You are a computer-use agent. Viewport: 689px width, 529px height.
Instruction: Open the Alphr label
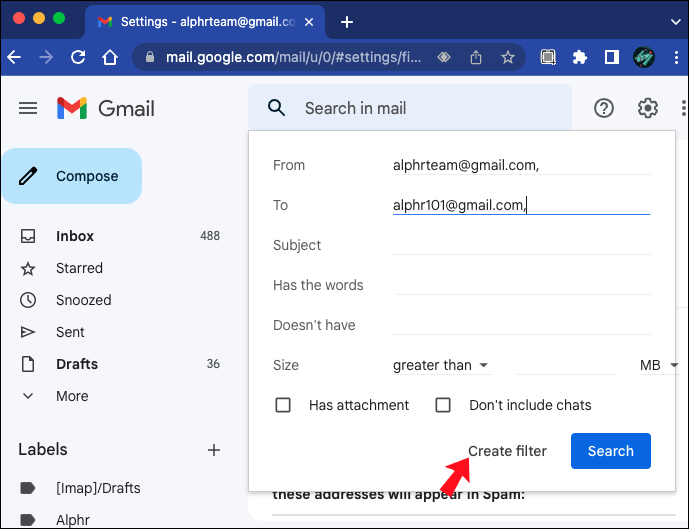[x=73, y=520]
